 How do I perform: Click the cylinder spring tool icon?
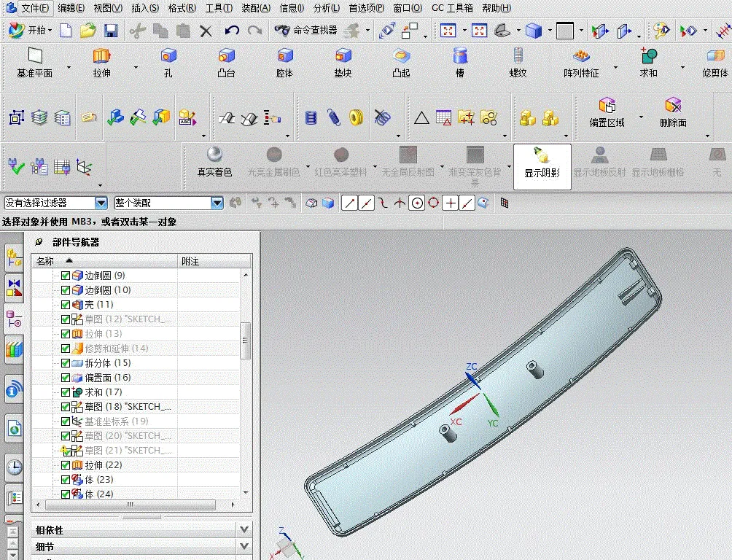tap(311, 117)
